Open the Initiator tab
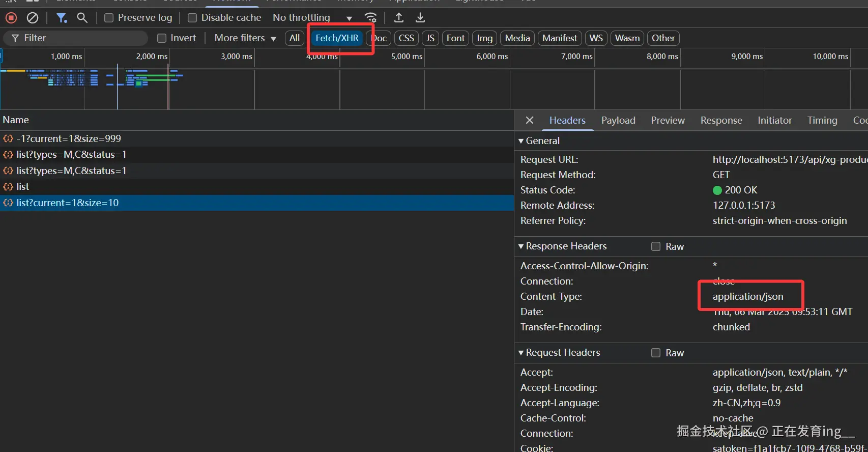 click(774, 121)
